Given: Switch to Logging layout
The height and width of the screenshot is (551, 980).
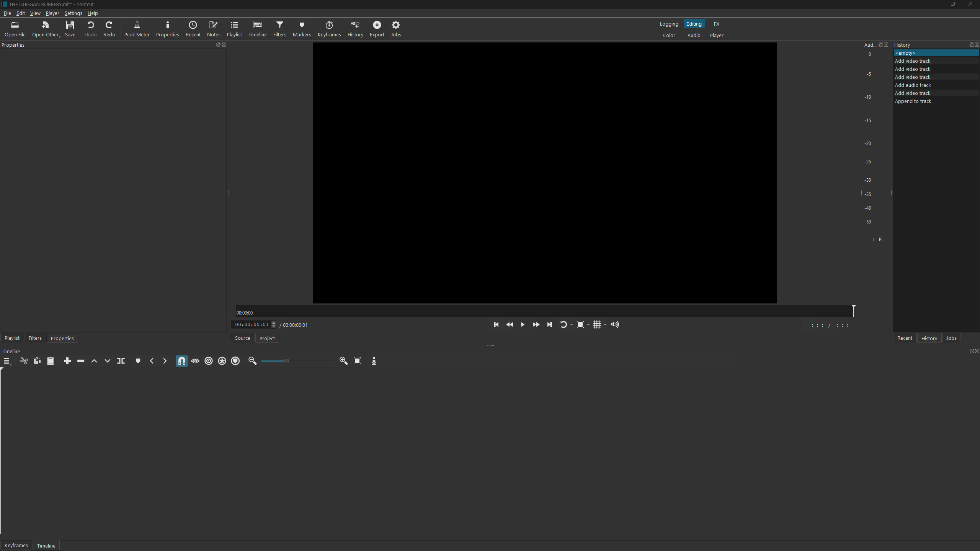Looking at the screenshot, I should pyautogui.click(x=669, y=24).
